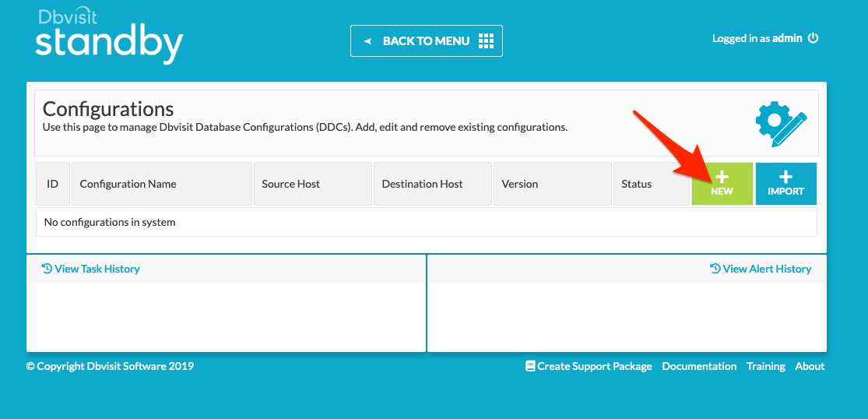Open the View Alert History link
Image resolution: width=868 pixels, height=419 pixels.
click(761, 269)
